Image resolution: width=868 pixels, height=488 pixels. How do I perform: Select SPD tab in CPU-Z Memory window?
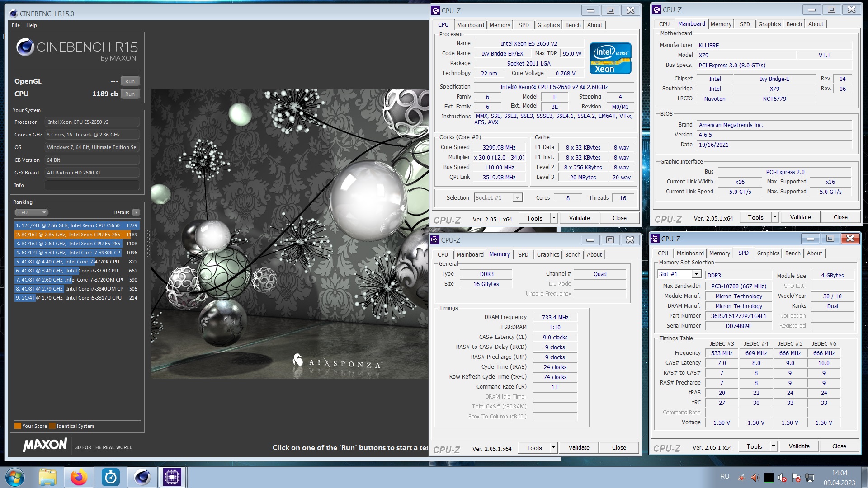click(523, 255)
